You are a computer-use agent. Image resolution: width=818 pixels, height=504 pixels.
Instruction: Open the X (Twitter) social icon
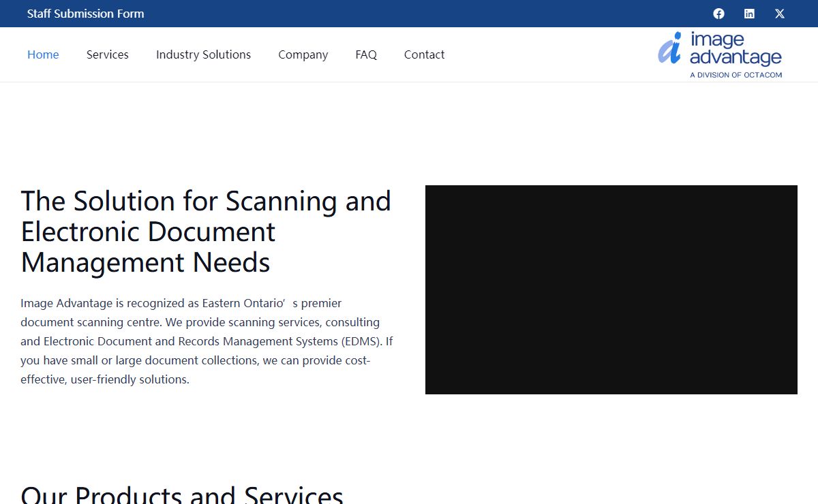pos(780,14)
